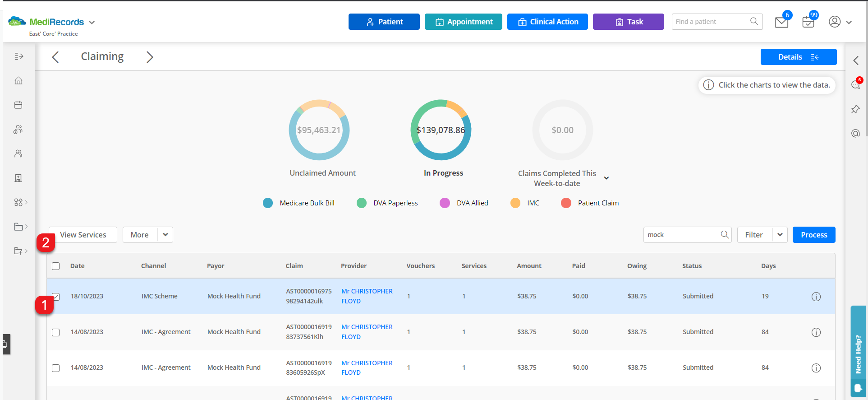Click the back arrow beside Claiming

(x=55, y=57)
